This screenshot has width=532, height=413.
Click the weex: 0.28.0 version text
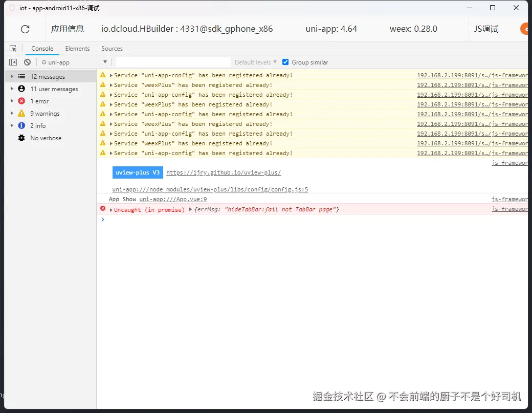point(413,29)
